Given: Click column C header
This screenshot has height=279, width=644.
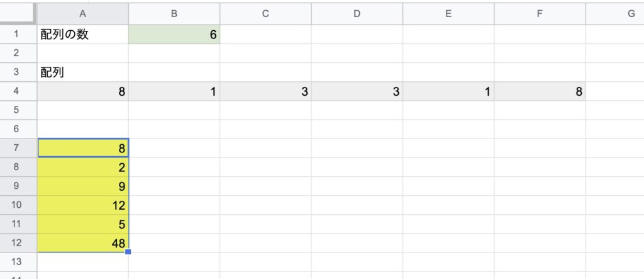Looking at the screenshot, I should pyautogui.click(x=266, y=14).
